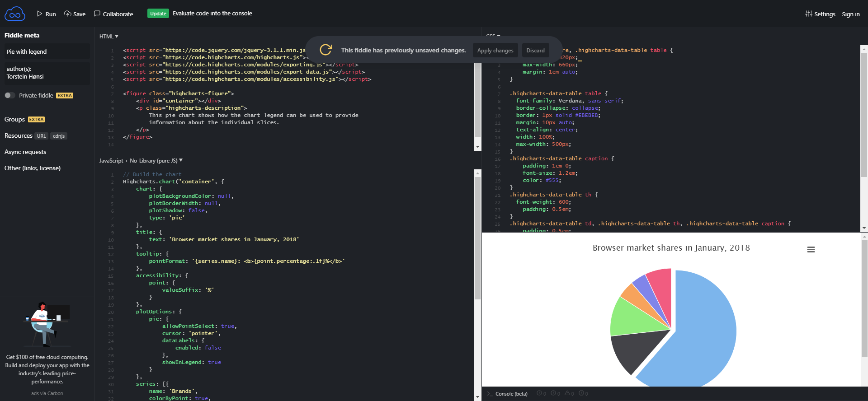This screenshot has width=868, height=401.
Task: Click HTML panel scroll-down arrow
Action: [x=477, y=147]
